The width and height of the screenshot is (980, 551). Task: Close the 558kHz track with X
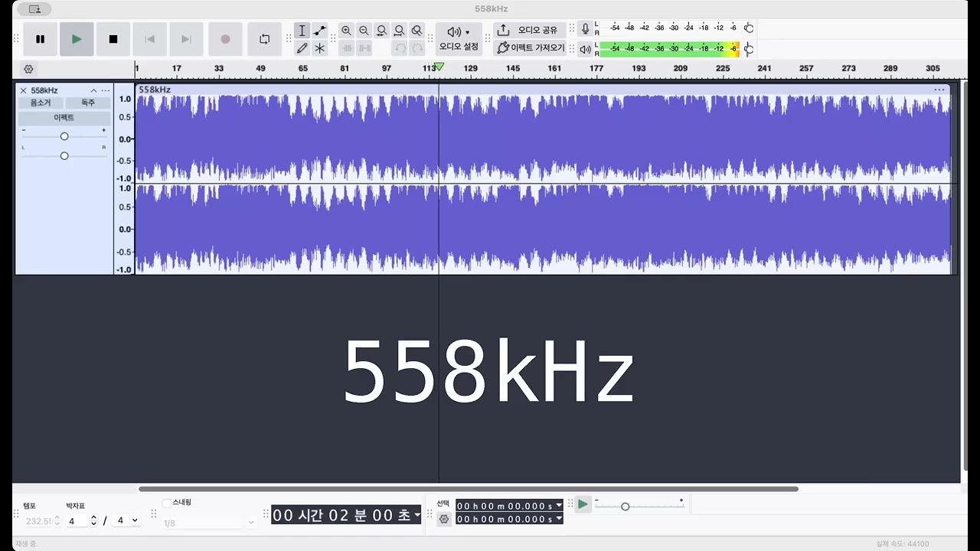coord(23,90)
